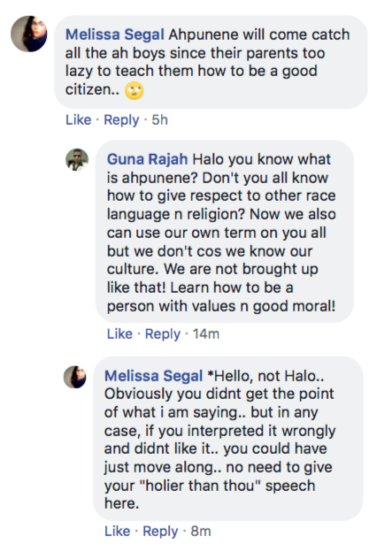Like Melissa Segal's 'holier than thou' reply

tap(118, 532)
